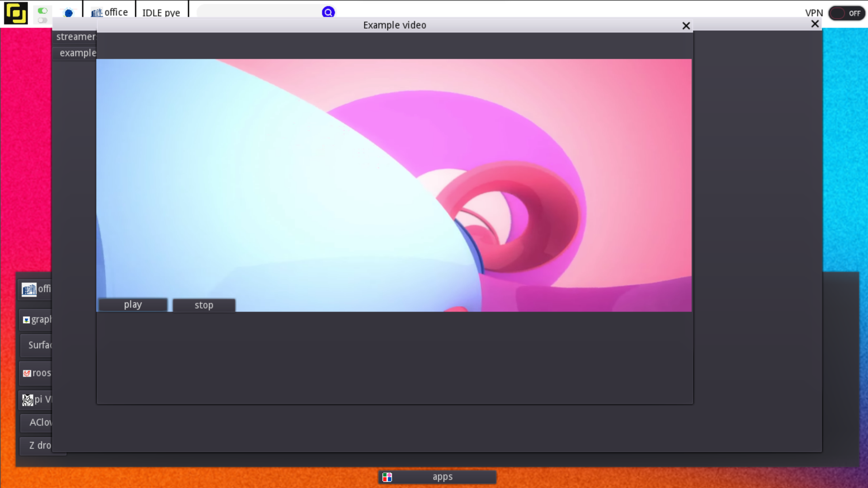Click the Example video title bar
868x488 pixels.
click(395, 25)
